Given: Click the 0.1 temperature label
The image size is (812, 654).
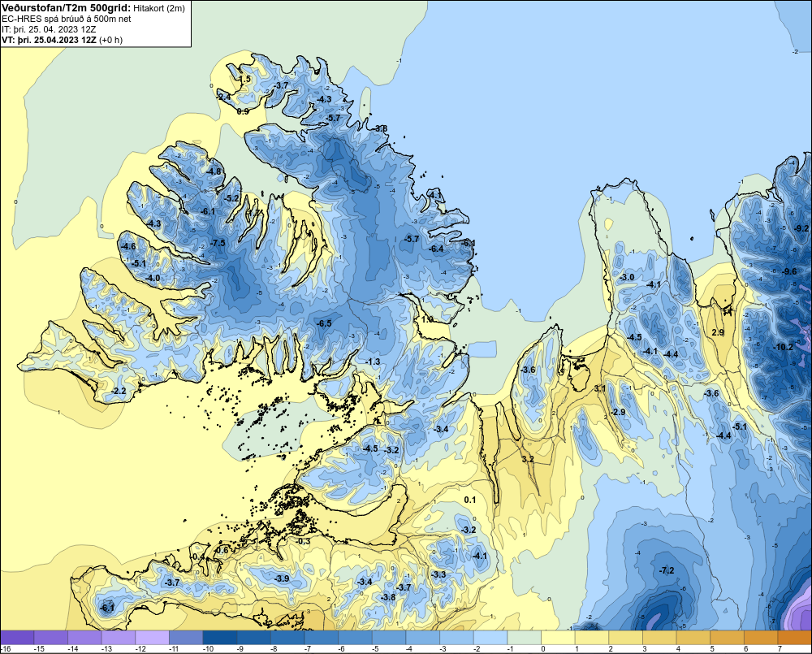Looking at the screenshot, I should point(469,500).
